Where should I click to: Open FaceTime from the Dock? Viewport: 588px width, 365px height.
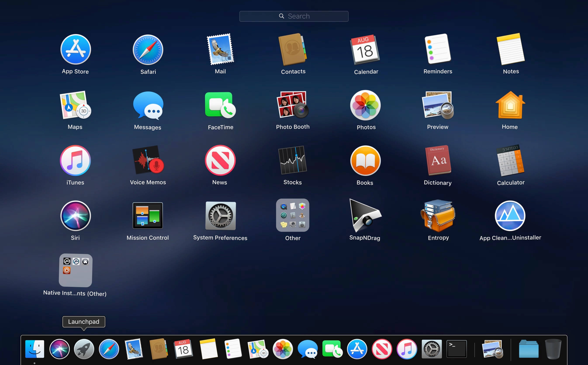[x=332, y=349]
